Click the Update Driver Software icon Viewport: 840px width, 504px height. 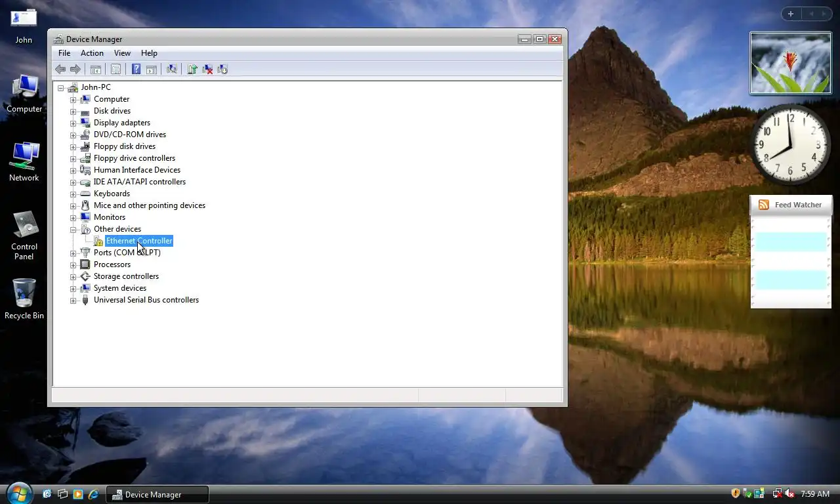(192, 69)
